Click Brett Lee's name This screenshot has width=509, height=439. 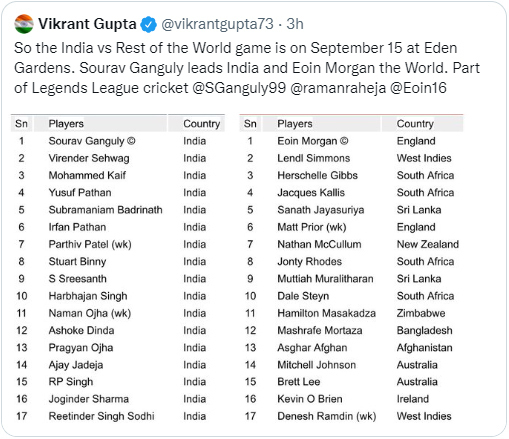(x=299, y=382)
